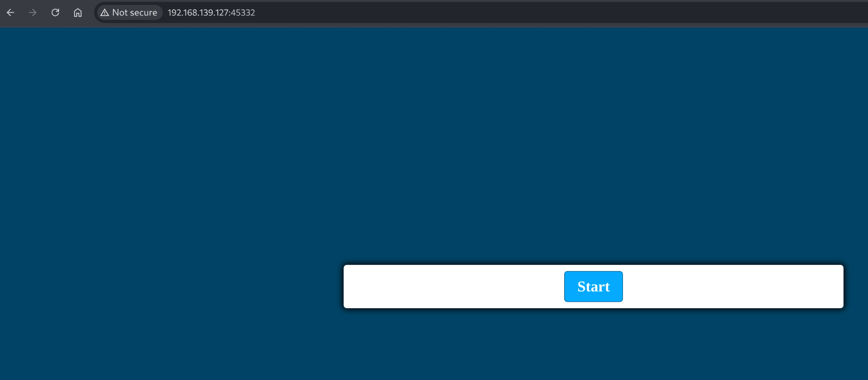Click the white panel left of Start
The height and width of the screenshot is (380, 868).
click(x=452, y=286)
